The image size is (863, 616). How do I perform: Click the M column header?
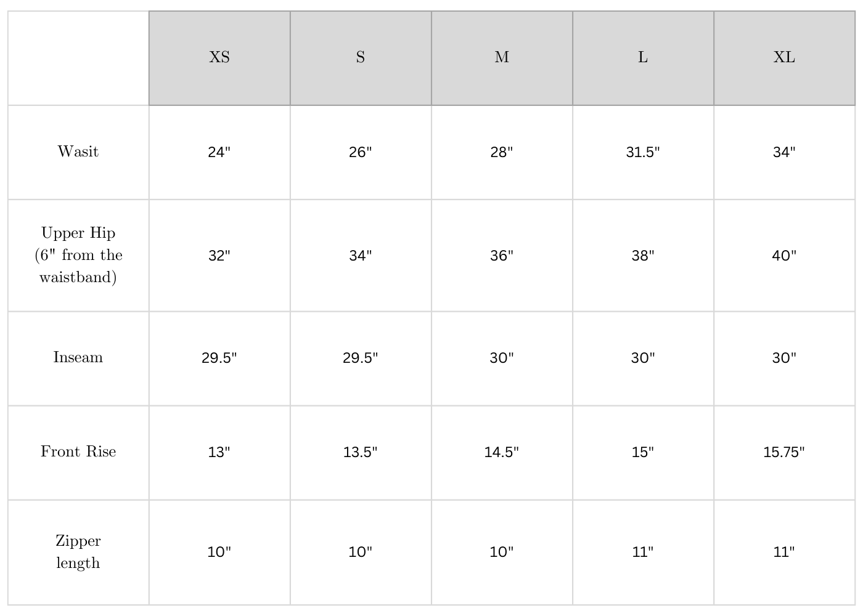tap(502, 57)
